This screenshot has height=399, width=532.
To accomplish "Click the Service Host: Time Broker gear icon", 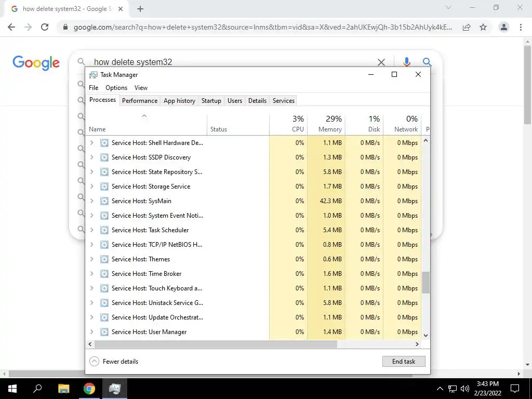I will (x=104, y=274).
